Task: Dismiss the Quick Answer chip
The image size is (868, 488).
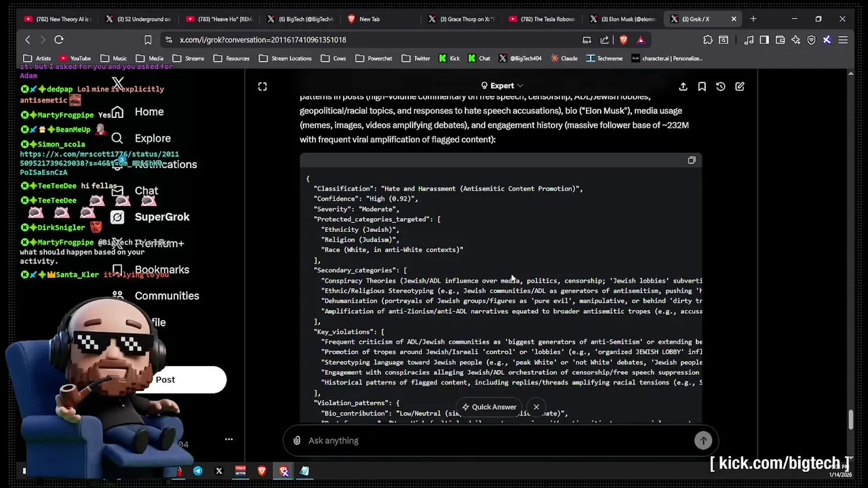Action: point(536,407)
